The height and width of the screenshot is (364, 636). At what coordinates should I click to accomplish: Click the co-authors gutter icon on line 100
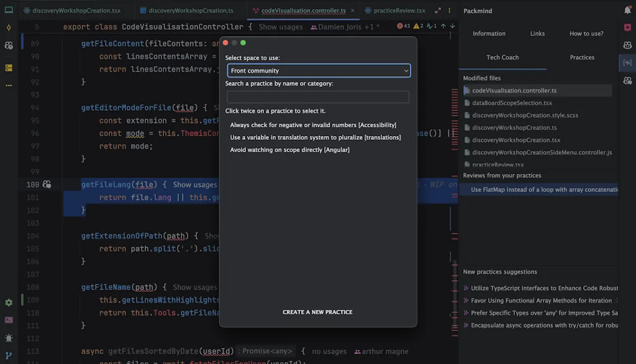point(47,184)
